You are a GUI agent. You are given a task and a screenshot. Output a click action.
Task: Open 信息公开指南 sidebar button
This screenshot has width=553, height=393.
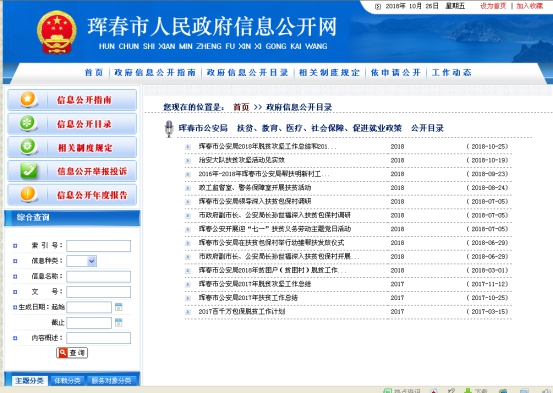(x=72, y=100)
